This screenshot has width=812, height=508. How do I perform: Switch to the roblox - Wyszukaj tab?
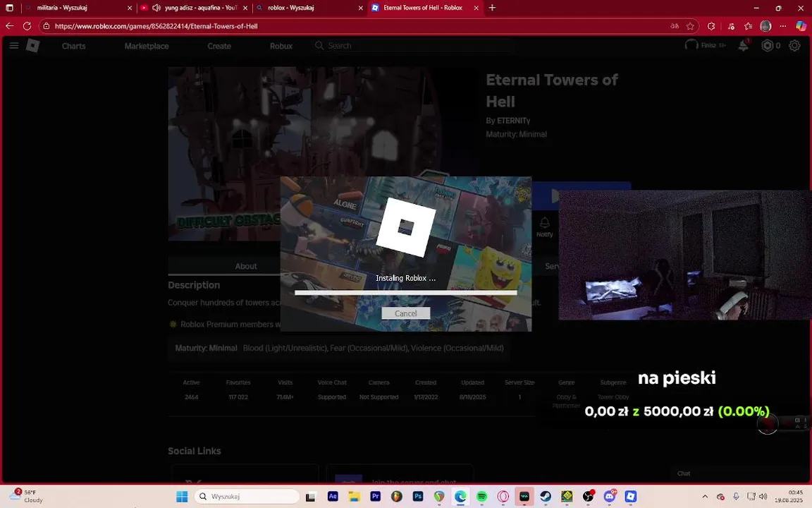click(x=309, y=8)
